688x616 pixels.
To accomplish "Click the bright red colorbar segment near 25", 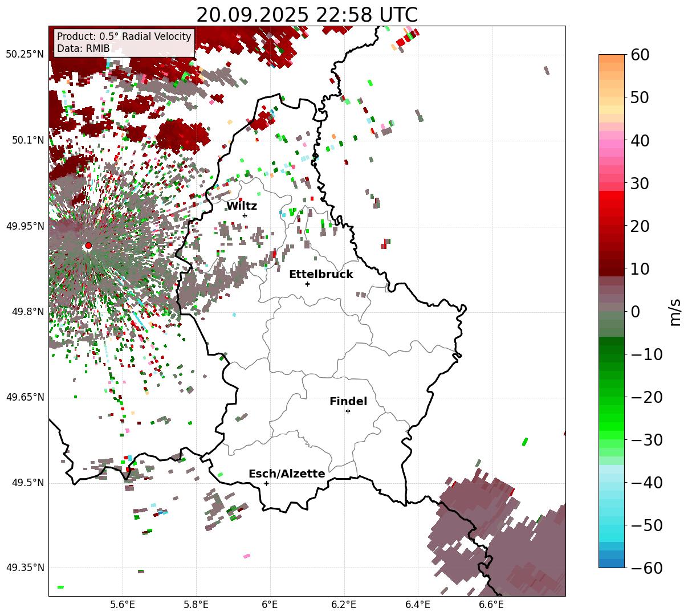I will click(x=612, y=204).
